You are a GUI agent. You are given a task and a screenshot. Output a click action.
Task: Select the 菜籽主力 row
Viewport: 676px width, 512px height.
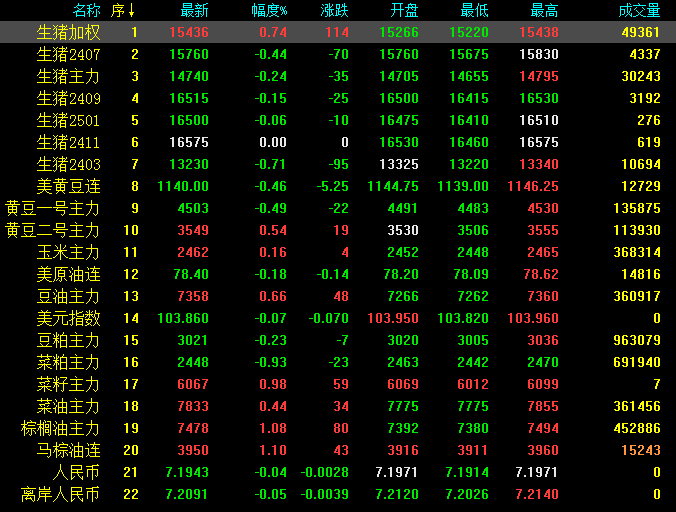(338, 384)
